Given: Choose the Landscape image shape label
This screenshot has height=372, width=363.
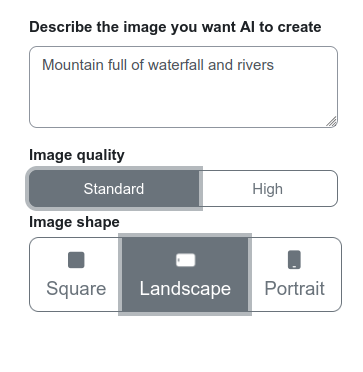Looking at the screenshot, I should [x=185, y=288].
